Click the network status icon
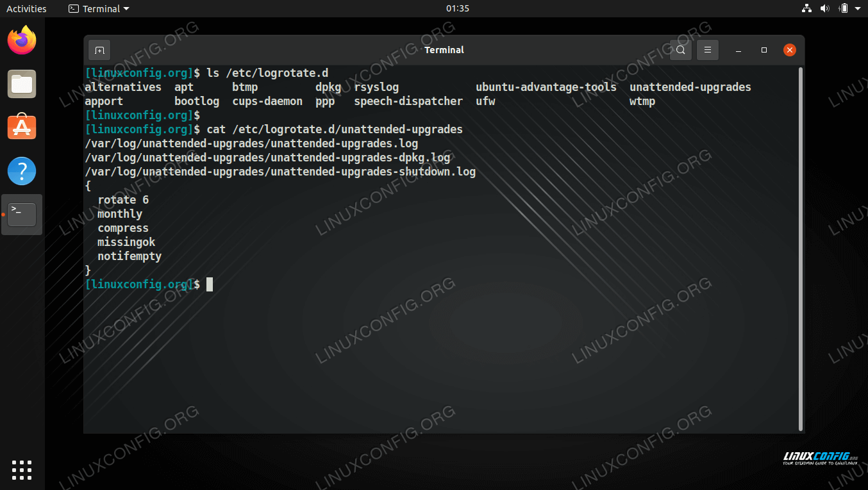This screenshot has height=490, width=868. point(807,8)
